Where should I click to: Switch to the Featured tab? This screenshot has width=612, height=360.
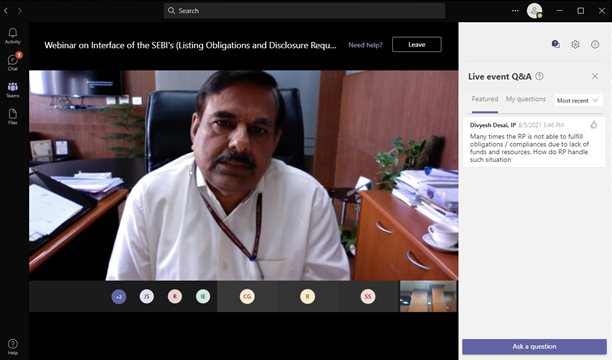coord(485,99)
